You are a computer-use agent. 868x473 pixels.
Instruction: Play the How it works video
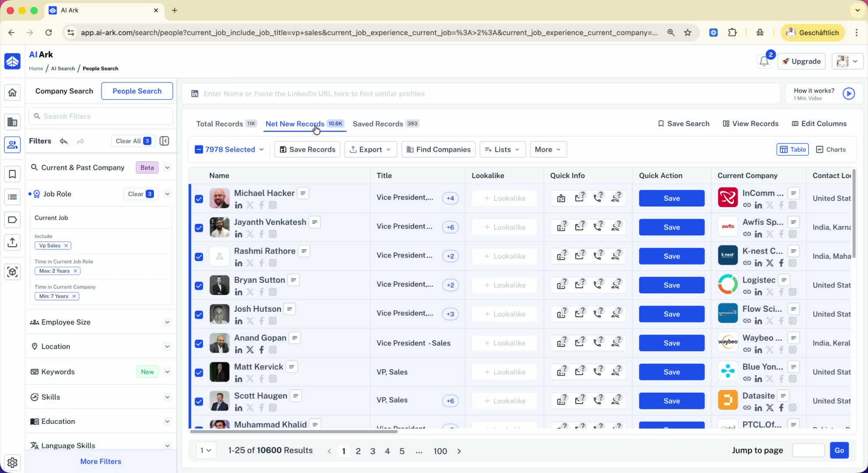pos(848,94)
